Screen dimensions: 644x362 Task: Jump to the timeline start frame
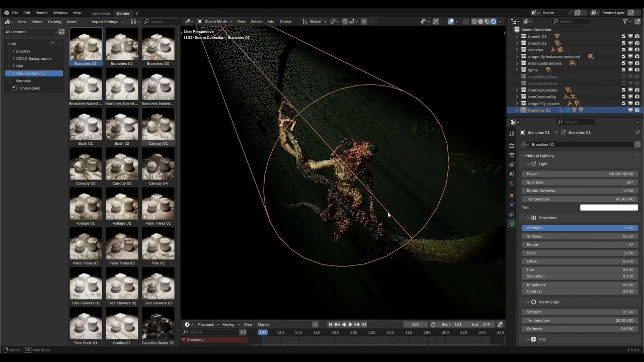pos(331,324)
